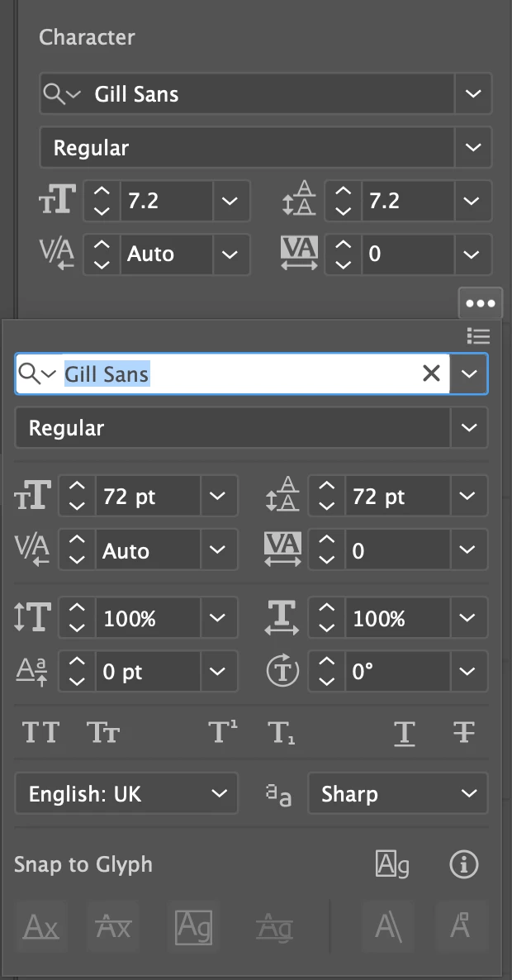Toggle Snap to Glyph enable icon

click(x=392, y=864)
